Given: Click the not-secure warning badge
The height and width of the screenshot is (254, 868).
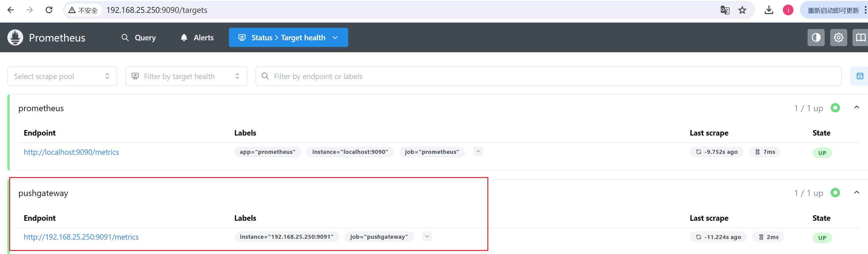Looking at the screenshot, I should point(83,10).
